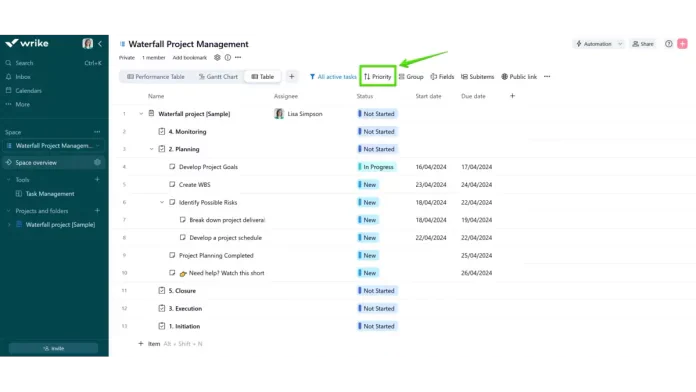Sort by the Name column header
The image size is (696, 392).
coord(156,96)
